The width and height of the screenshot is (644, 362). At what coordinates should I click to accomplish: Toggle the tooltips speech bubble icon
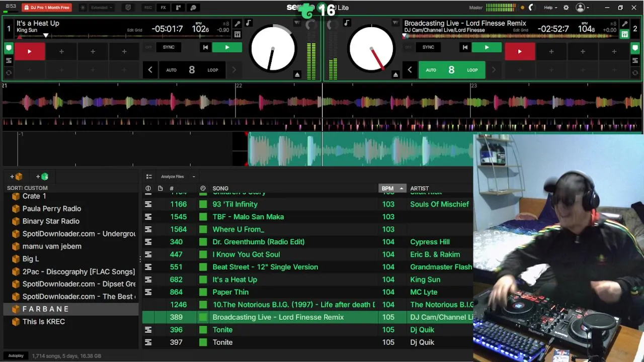coord(193,8)
